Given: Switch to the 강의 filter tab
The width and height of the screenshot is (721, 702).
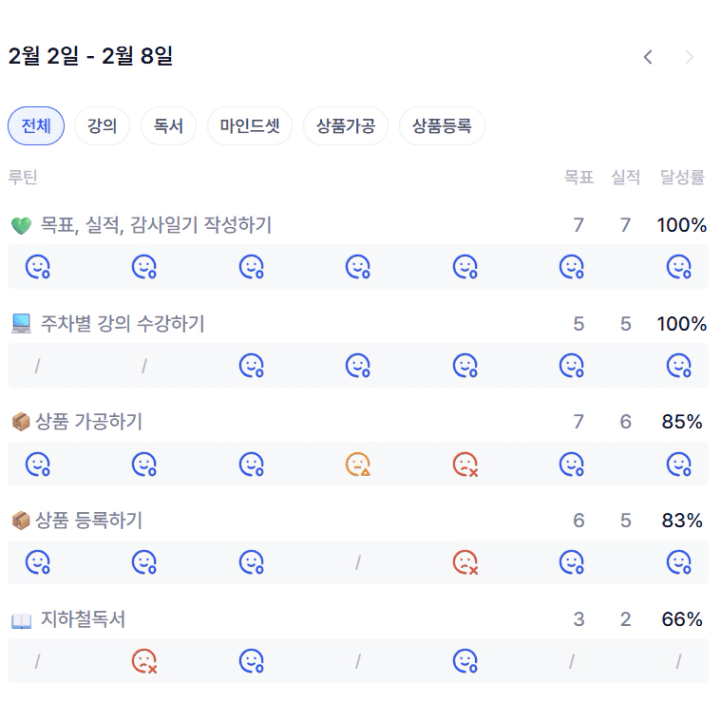Looking at the screenshot, I should click(x=102, y=127).
